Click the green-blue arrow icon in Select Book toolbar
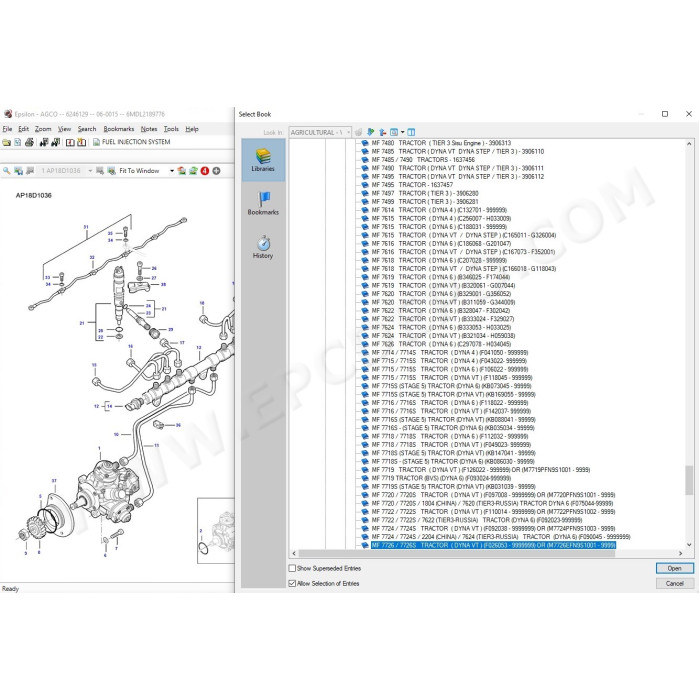 [371, 133]
